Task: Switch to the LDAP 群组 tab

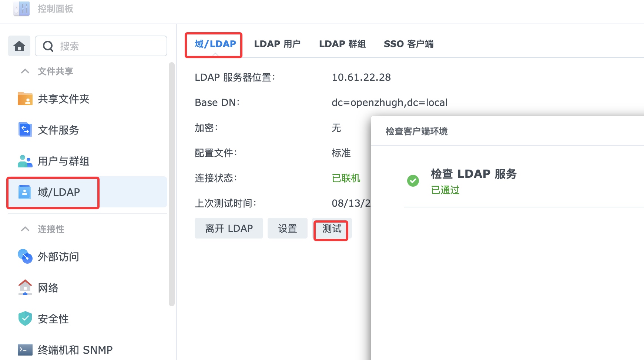Action: 342,44
